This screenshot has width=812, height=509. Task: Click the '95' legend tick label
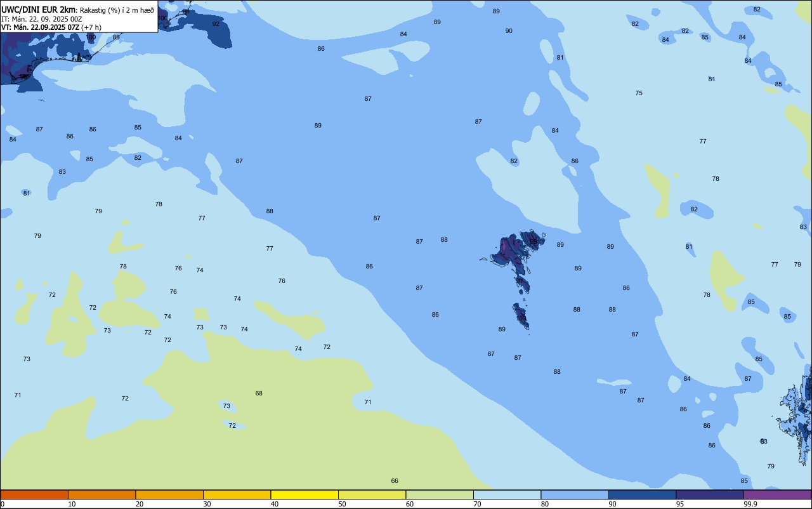coord(680,504)
